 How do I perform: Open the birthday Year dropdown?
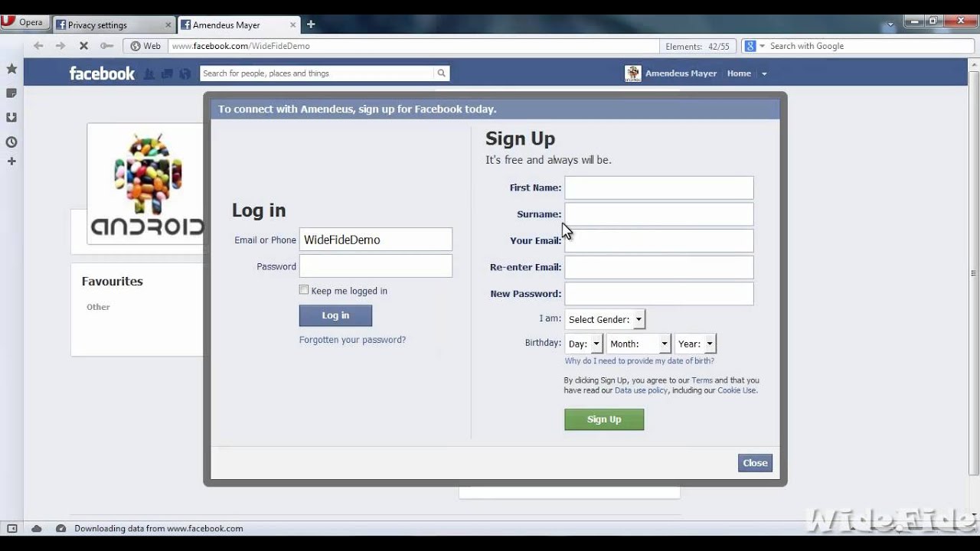point(695,344)
